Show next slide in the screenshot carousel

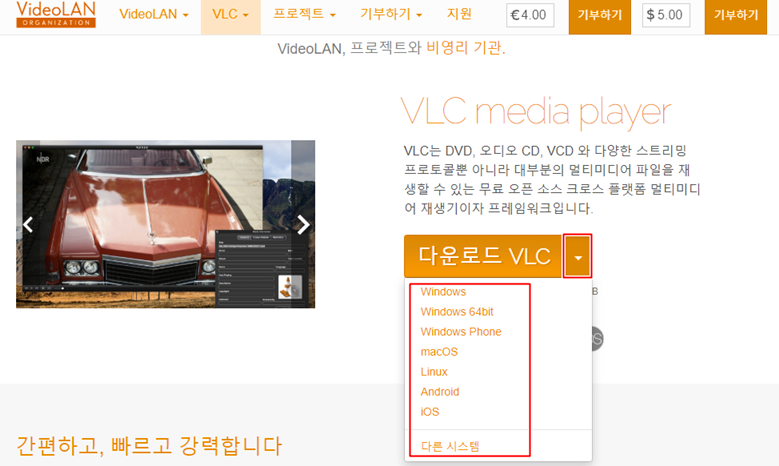coord(303,225)
